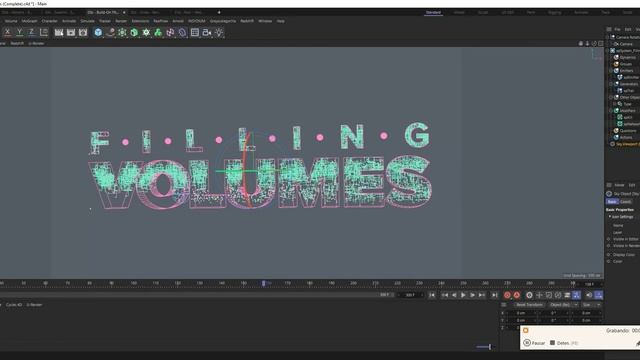Click the generators subdivision icon
The image size is (640, 360).
click(122, 32)
